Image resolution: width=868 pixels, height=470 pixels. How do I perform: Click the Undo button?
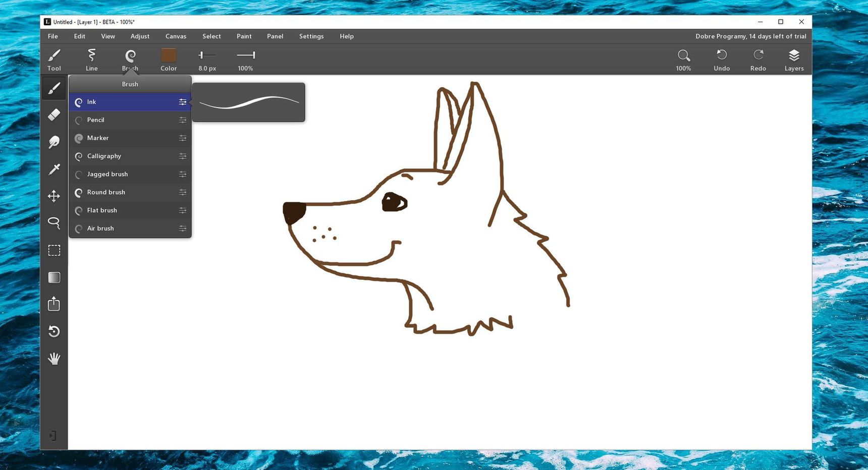(x=722, y=60)
